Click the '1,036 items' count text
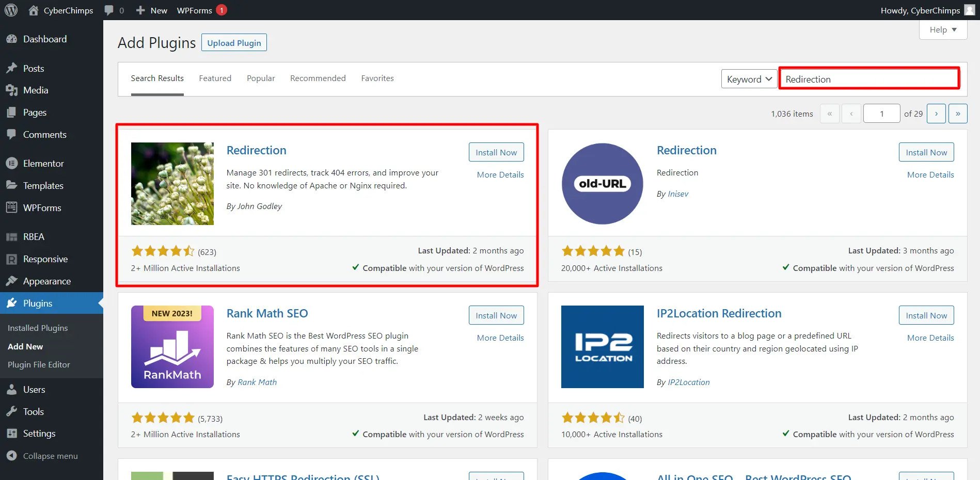This screenshot has width=980, height=480. click(x=792, y=114)
